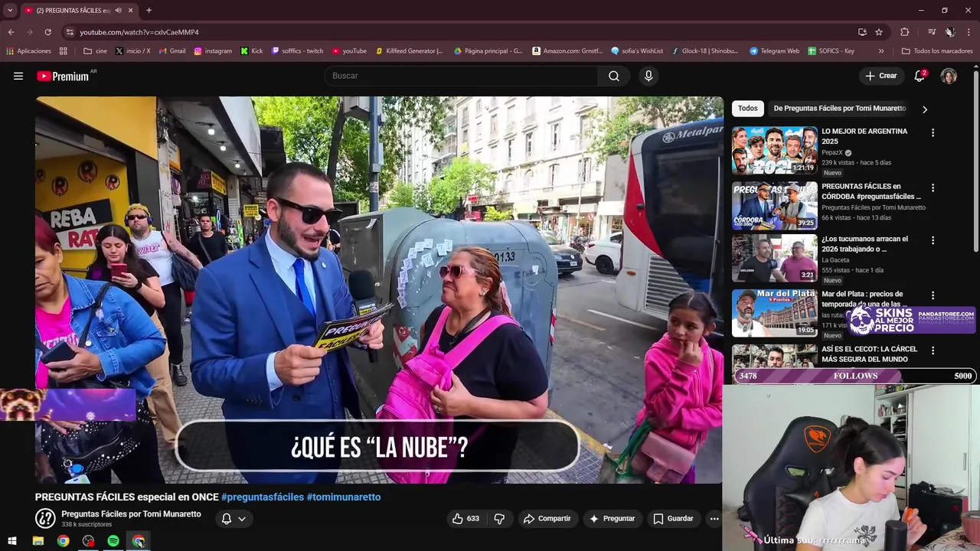
Task: View site information icon in address bar
Action: pos(70,32)
